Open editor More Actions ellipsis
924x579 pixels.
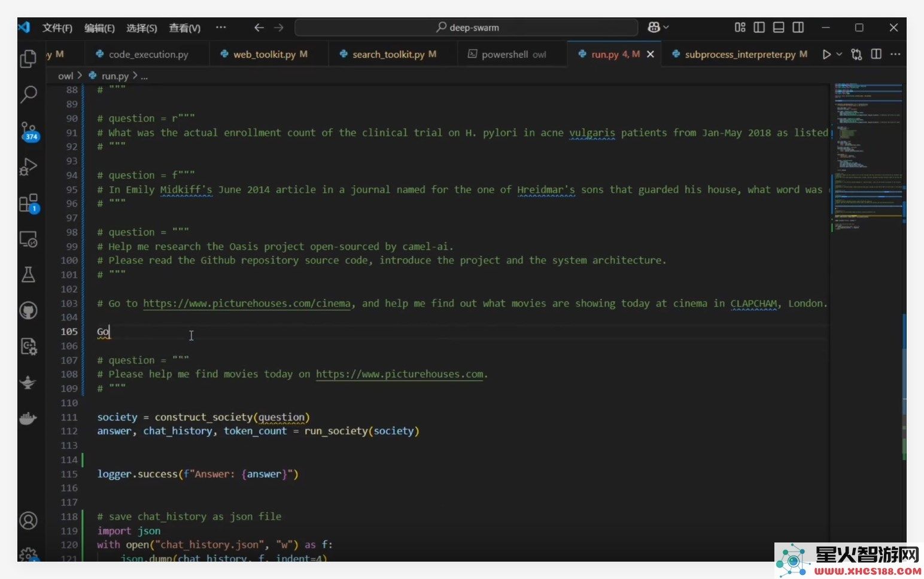(895, 54)
